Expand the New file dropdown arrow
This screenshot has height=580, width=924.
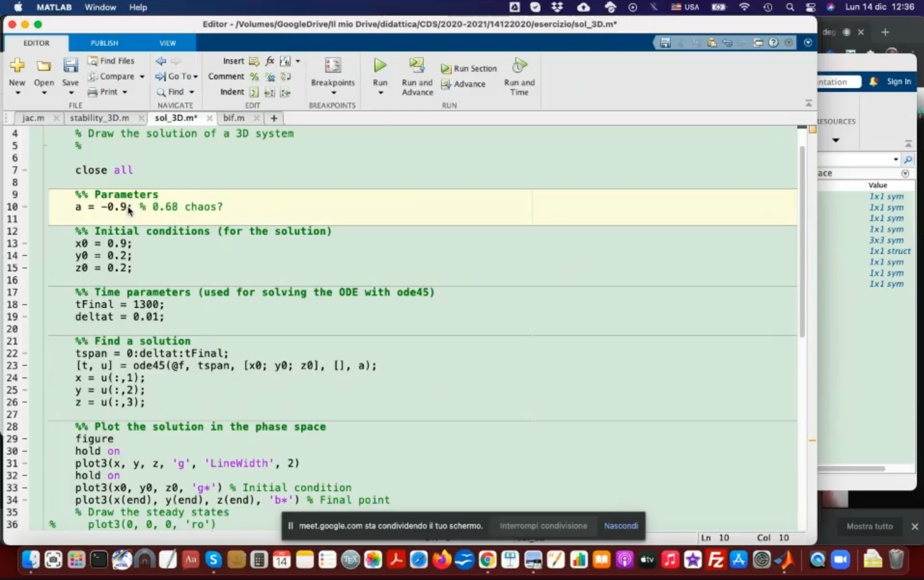point(17,93)
